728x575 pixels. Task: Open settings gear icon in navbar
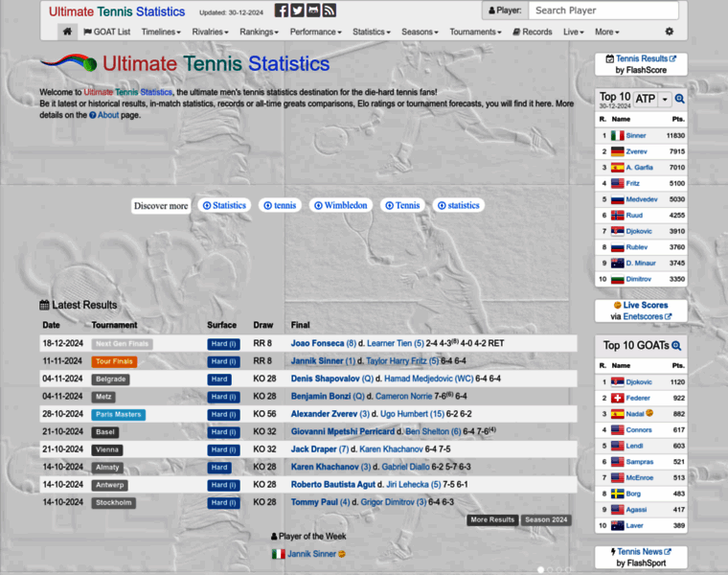[669, 32]
